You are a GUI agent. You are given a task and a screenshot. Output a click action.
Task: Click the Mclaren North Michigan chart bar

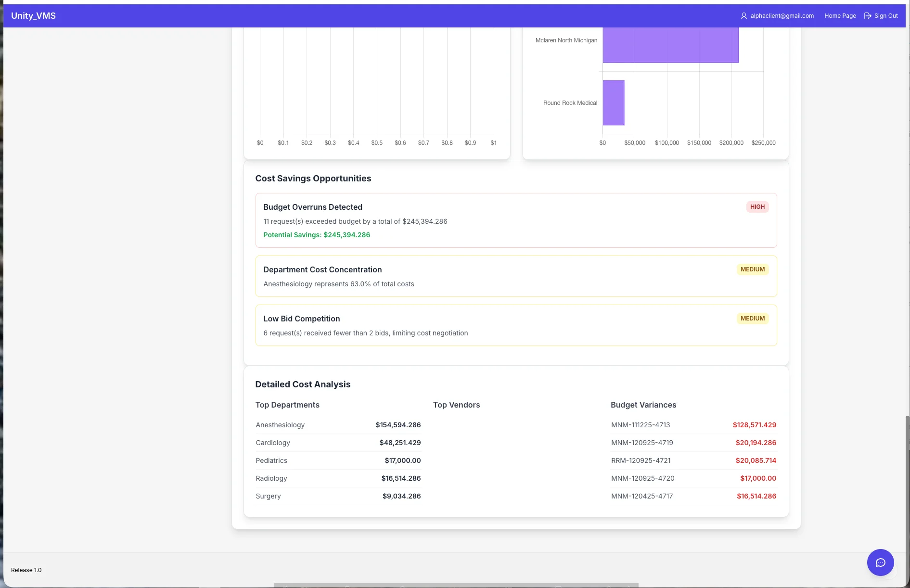(x=671, y=45)
